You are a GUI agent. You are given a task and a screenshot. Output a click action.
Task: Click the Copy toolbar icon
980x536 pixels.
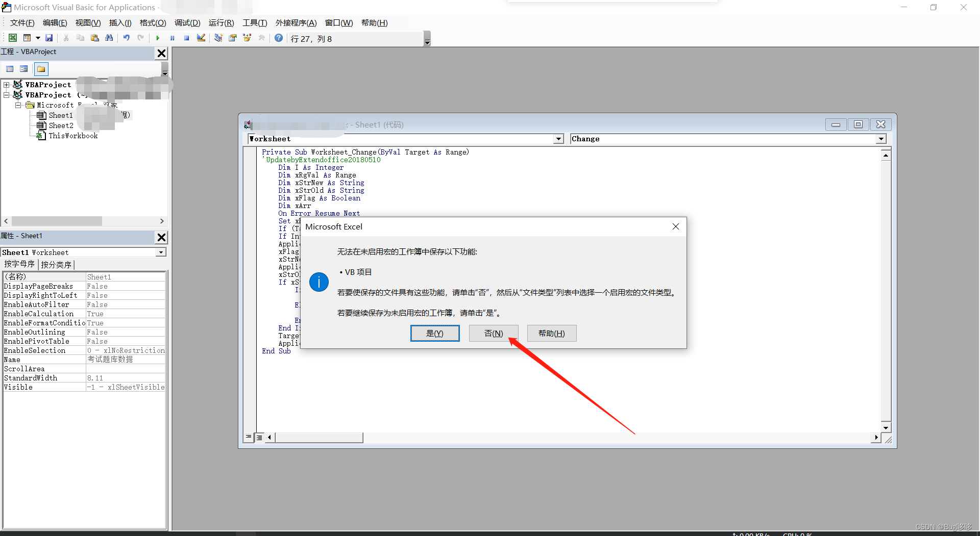pyautogui.click(x=80, y=38)
